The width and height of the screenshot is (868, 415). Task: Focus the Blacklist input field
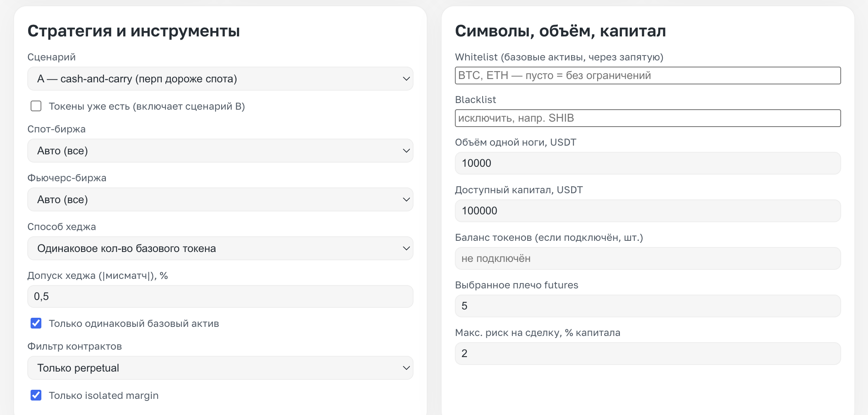648,118
